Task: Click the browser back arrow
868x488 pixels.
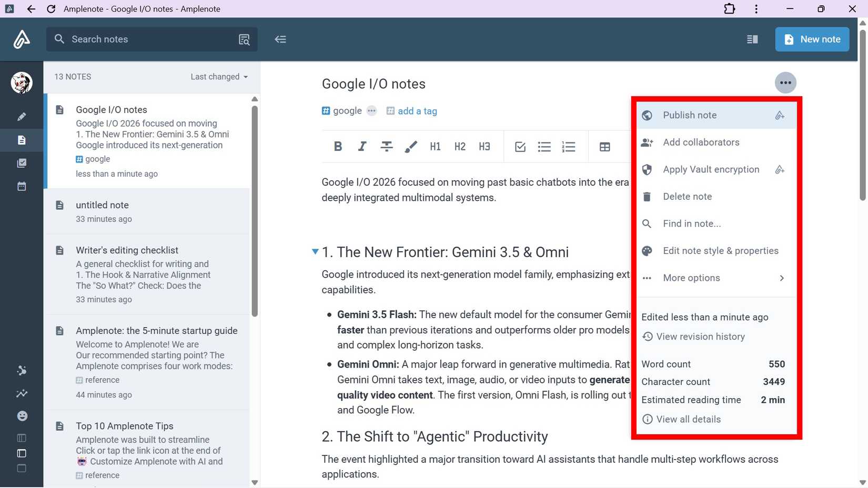Action: (31, 9)
